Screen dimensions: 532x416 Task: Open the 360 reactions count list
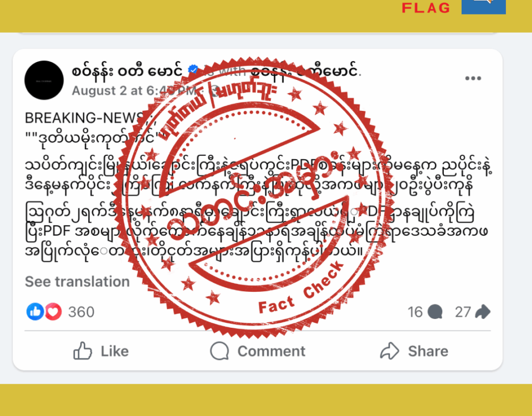(81, 312)
